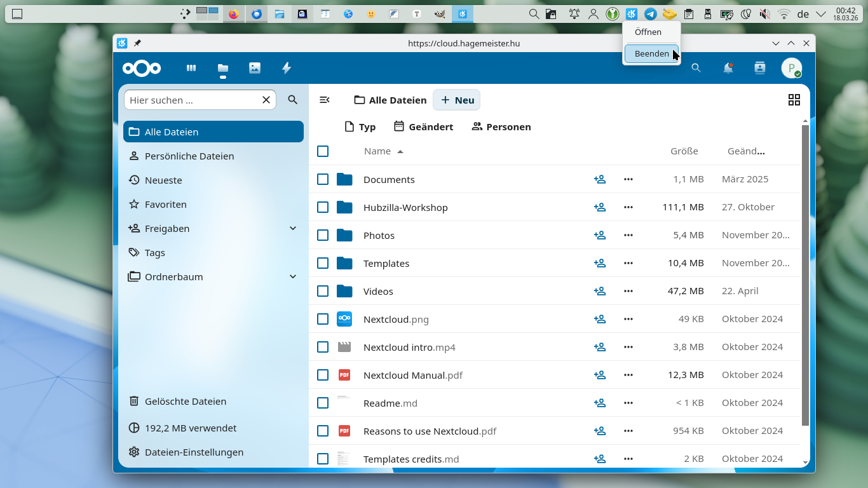Open the Typ filter dropdown
This screenshot has width=868, height=488.
tap(360, 127)
